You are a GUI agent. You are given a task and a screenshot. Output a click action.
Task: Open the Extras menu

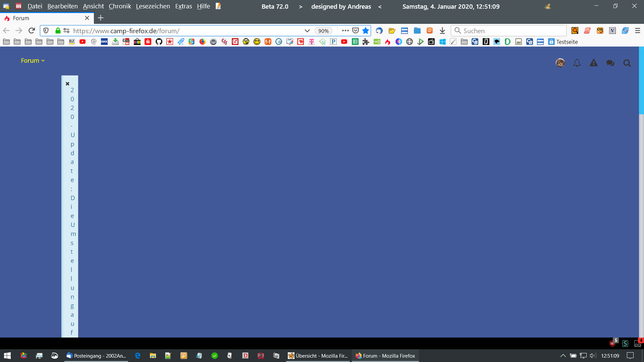click(183, 6)
